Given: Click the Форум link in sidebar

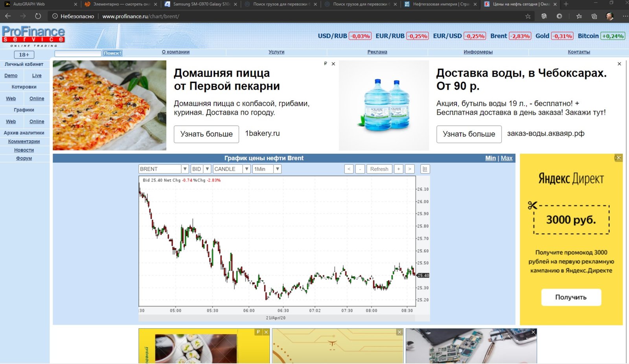Looking at the screenshot, I should pos(24,158).
